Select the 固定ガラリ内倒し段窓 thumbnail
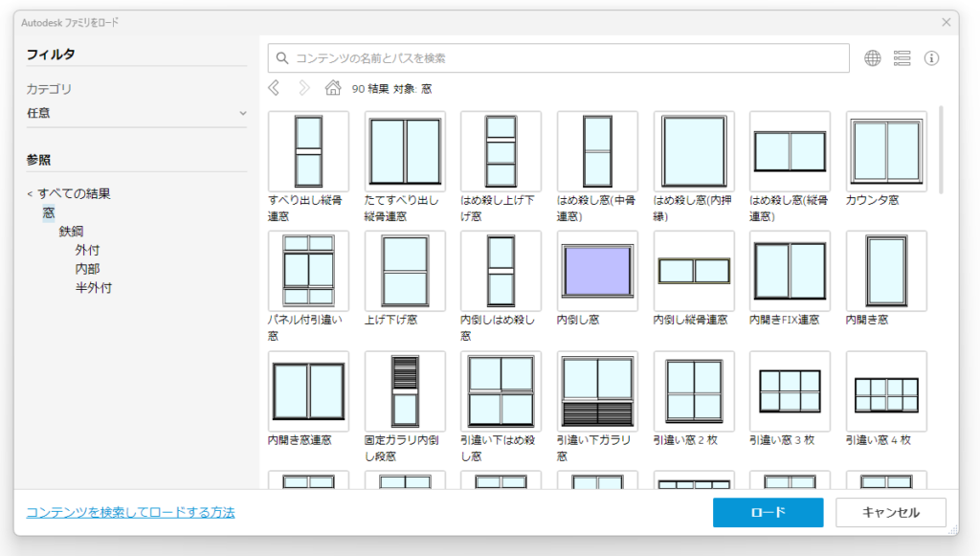Viewport: 980px width, 556px height. 405,391
